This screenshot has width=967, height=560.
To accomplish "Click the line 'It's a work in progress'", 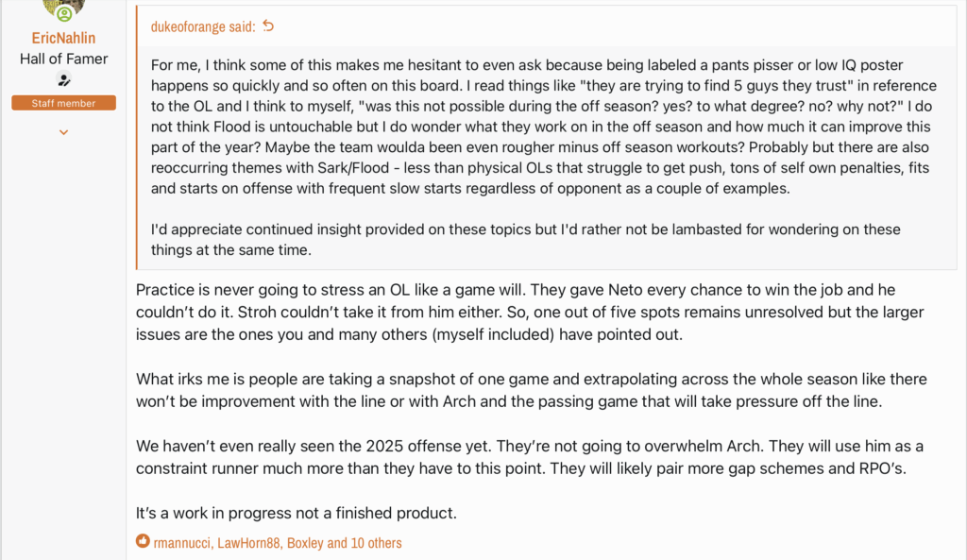I will (x=296, y=513).
